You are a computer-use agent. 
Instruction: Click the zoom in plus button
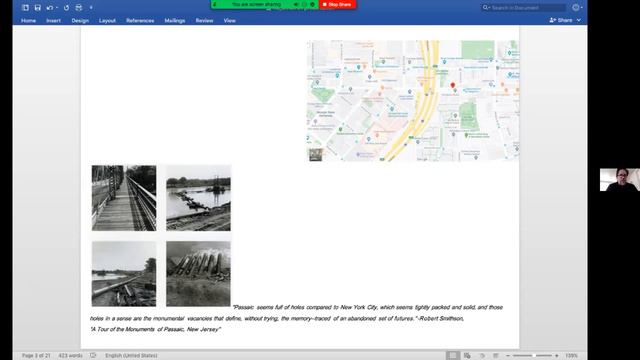pyautogui.click(x=556, y=356)
